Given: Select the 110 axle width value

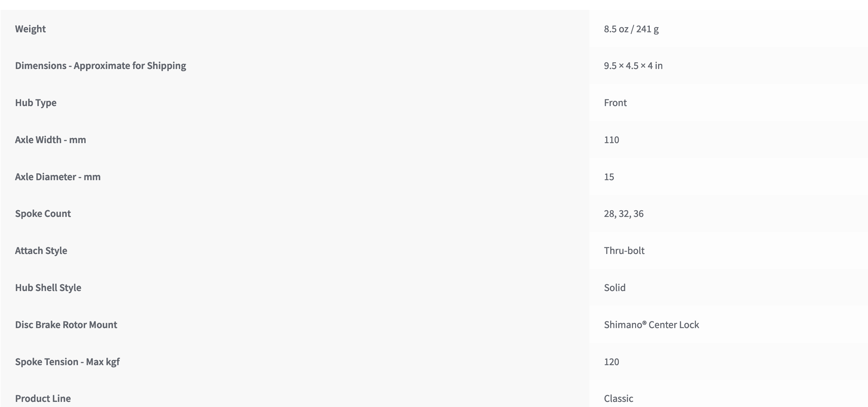Looking at the screenshot, I should coord(611,140).
